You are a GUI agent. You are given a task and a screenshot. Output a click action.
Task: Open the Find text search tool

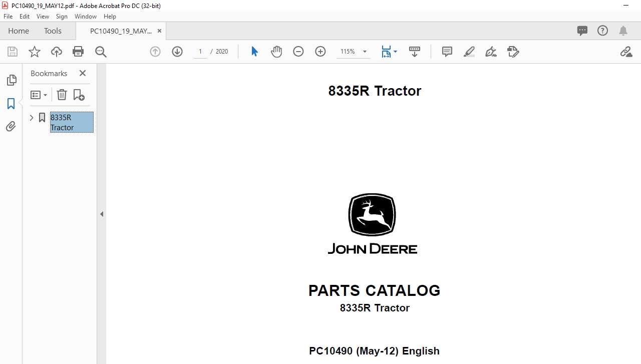(x=101, y=52)
